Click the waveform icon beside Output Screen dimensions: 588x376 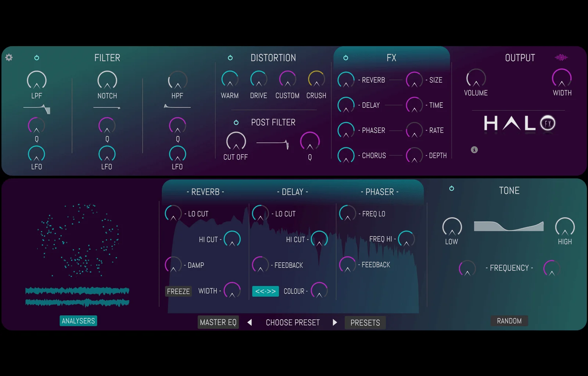pyautogui.click(x=561, y=57)
